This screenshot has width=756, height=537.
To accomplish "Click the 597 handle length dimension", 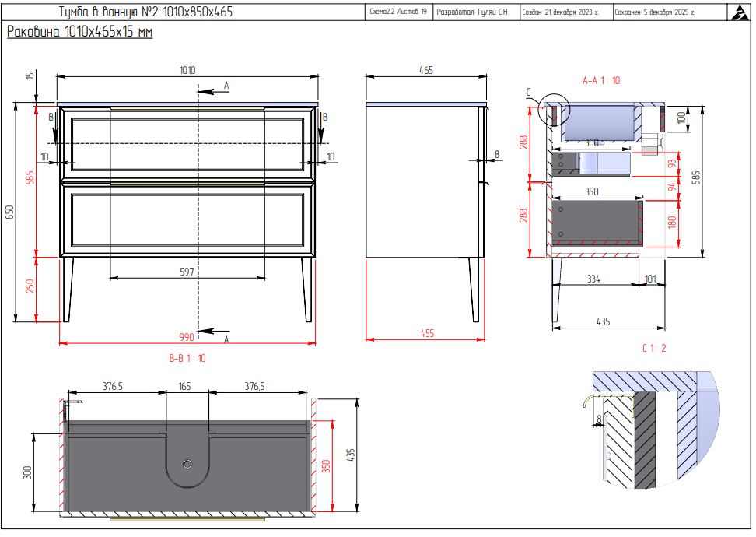I will (187, 272).
